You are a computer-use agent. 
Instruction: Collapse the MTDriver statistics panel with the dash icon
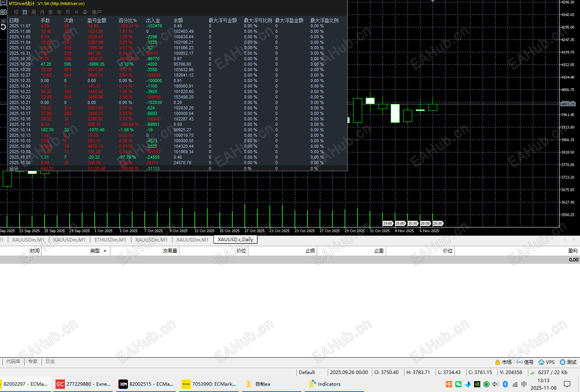[4, 3]
